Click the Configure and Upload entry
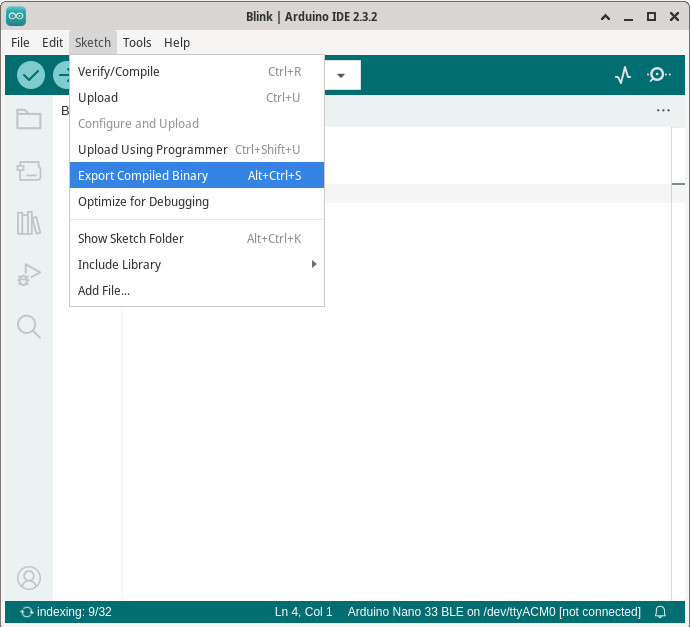This screenshot has width=690, height=627. pyautogui.click(x=197, y=123)
